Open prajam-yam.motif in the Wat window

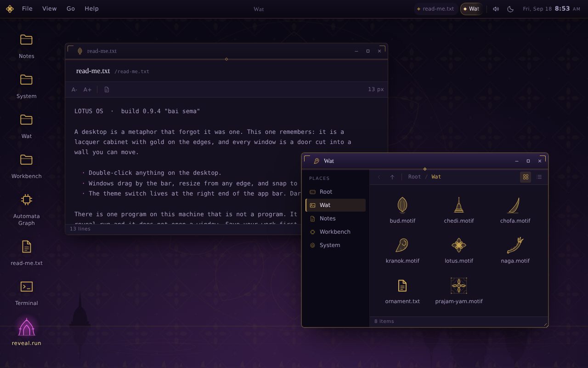pyautogui.click(x=459, y=291)
